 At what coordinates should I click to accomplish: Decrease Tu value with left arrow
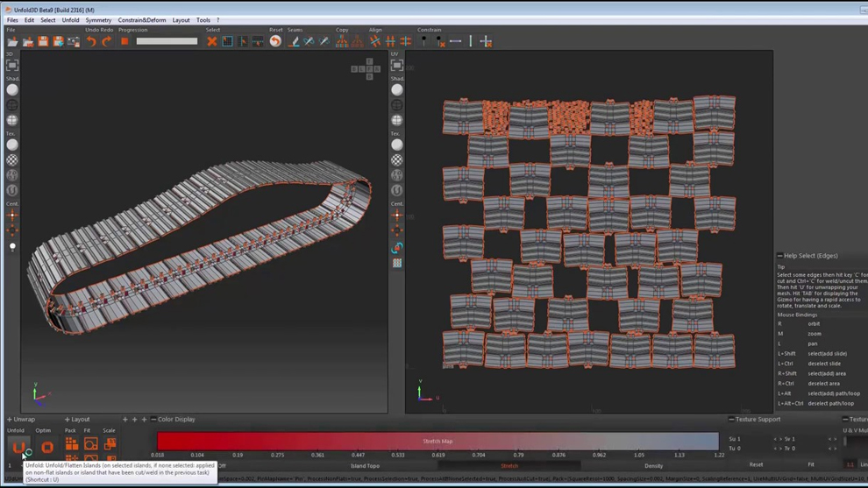click(775, 449)
